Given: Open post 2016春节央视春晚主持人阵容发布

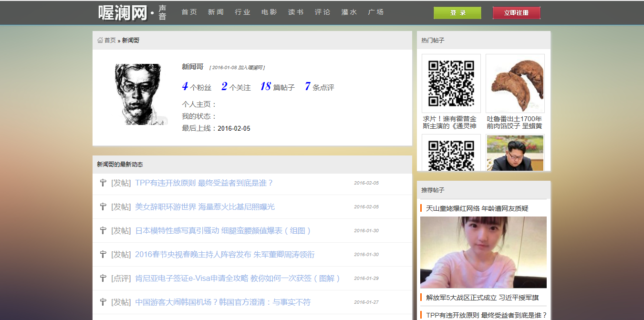Looking at the screenshot, I should pos(225,255).
